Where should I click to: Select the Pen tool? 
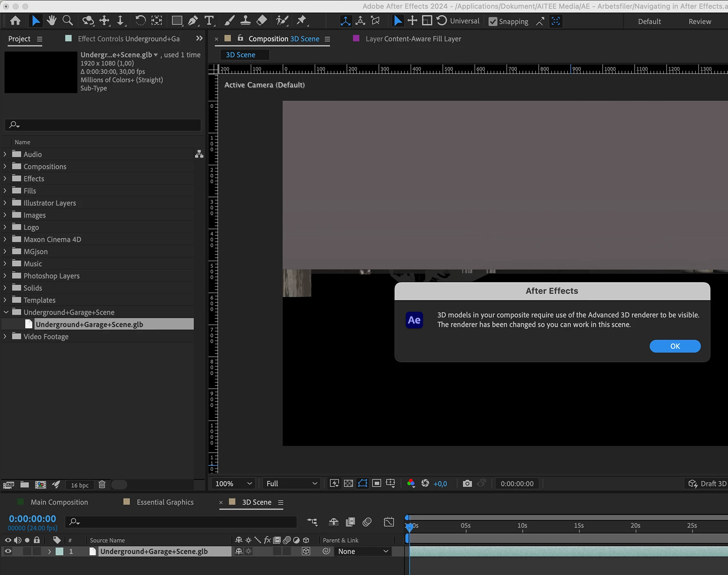point(193,20)
